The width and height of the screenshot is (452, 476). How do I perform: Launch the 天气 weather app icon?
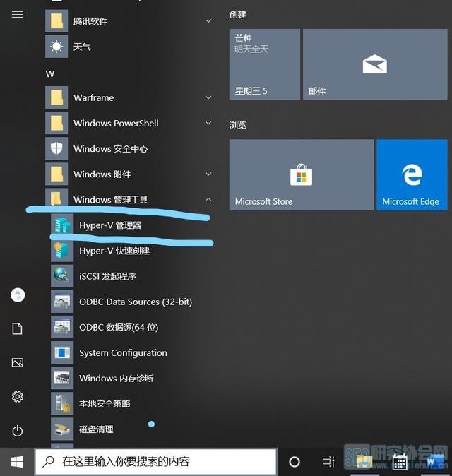tap(56, 47)
